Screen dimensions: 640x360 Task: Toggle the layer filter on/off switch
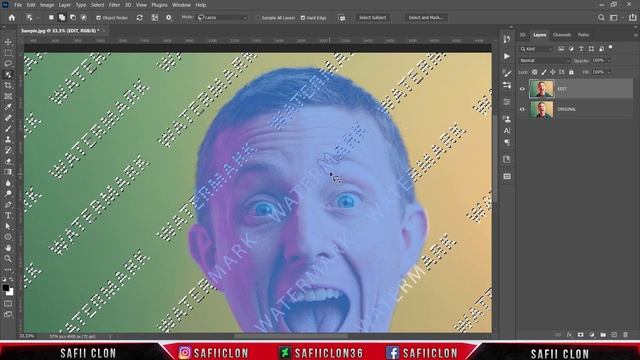(x=611, y=48)
